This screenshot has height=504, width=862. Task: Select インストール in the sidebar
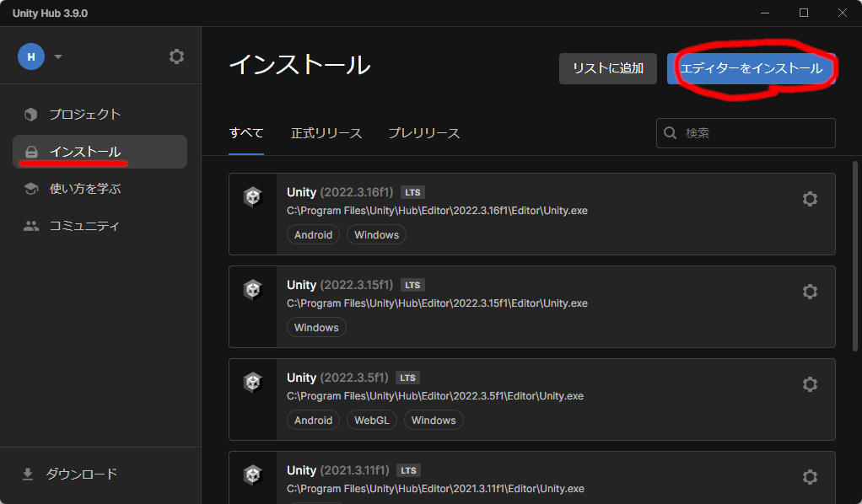(100, 152)
